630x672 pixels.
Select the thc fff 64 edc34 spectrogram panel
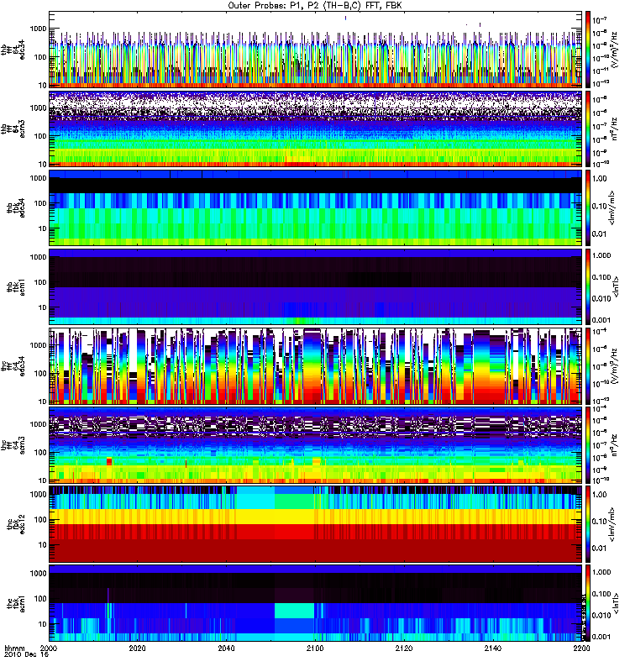(x=315, y=366)
